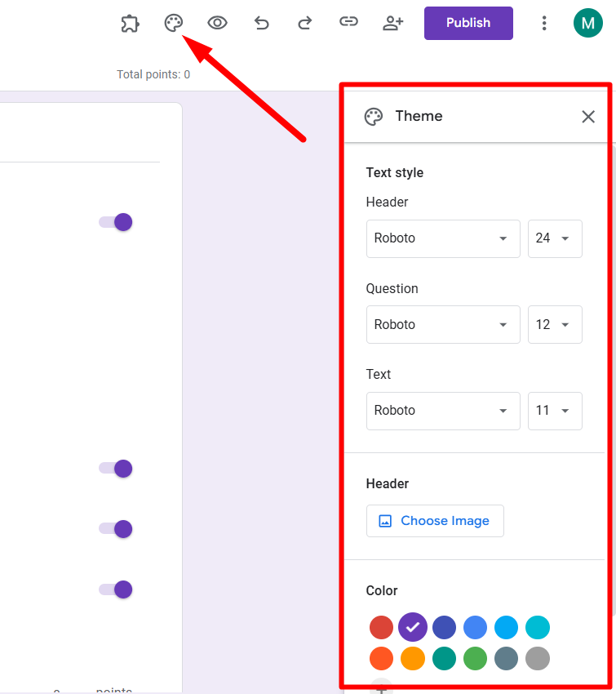Redo the last change
The width and height of the screenshot is (616, 694).
point(304,23)
